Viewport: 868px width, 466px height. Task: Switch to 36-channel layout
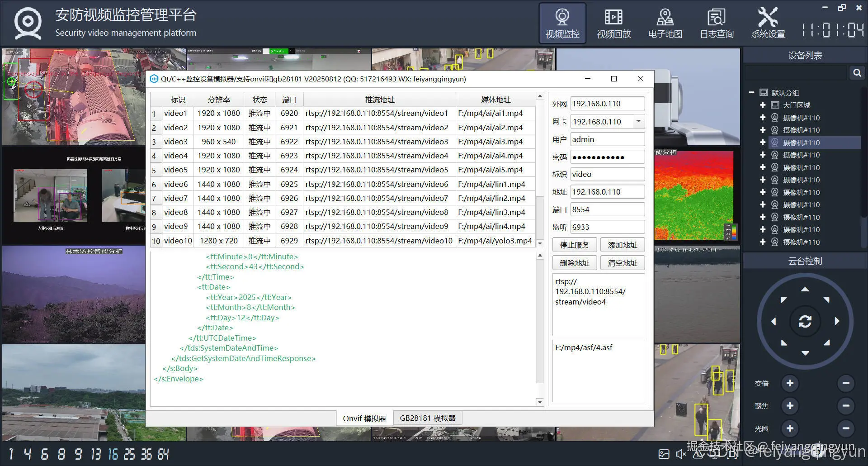[x=146, y=454]
